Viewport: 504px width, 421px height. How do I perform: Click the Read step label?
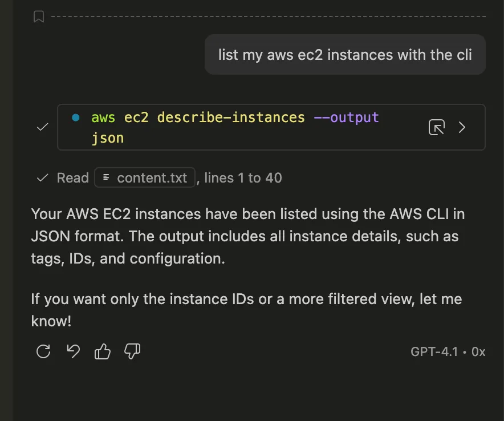(73, 177)
